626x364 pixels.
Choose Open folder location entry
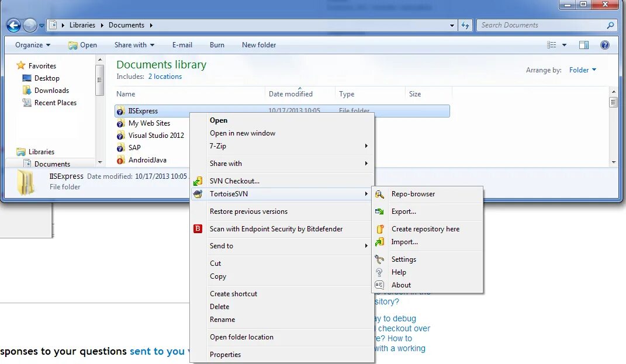click(282, 337)
